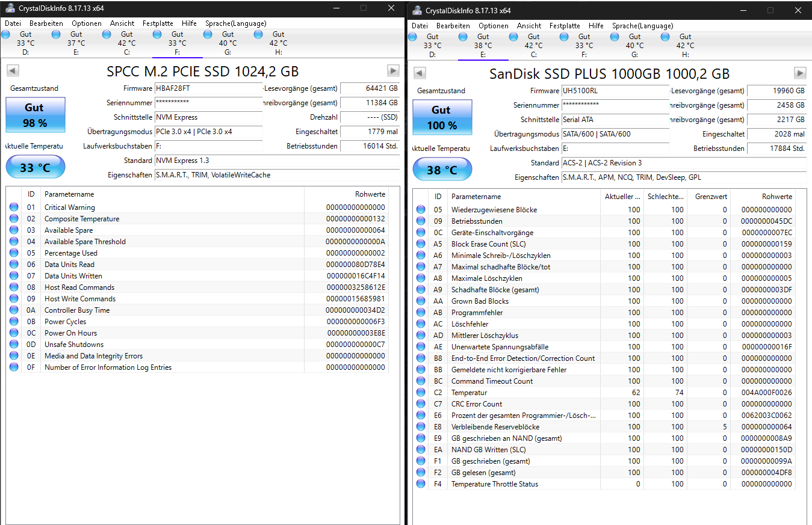Click the Composite Temperature row status orb
This screenshot has height=525, width=812.
click(x=14, y=219)
